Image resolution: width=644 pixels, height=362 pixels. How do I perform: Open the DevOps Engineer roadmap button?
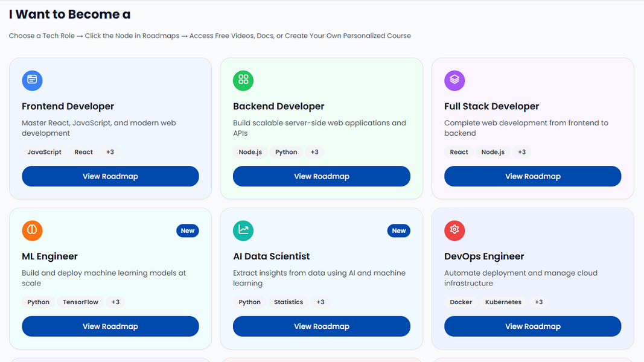(x=533, y=326)
